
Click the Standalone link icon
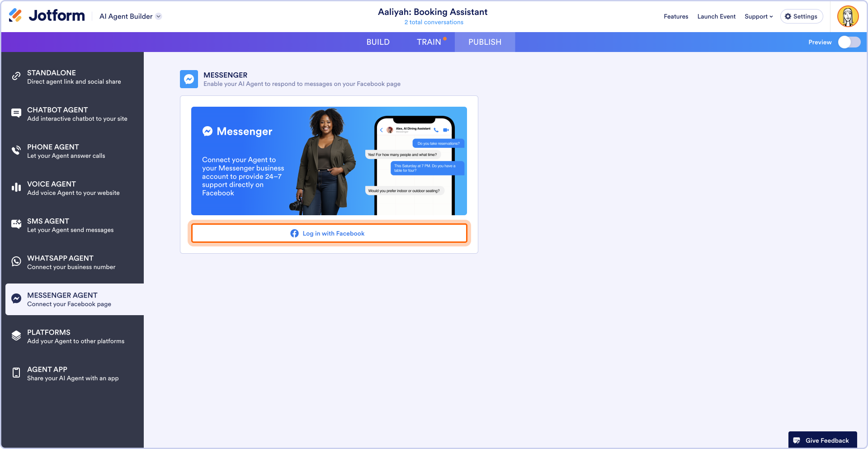(16, 76)
